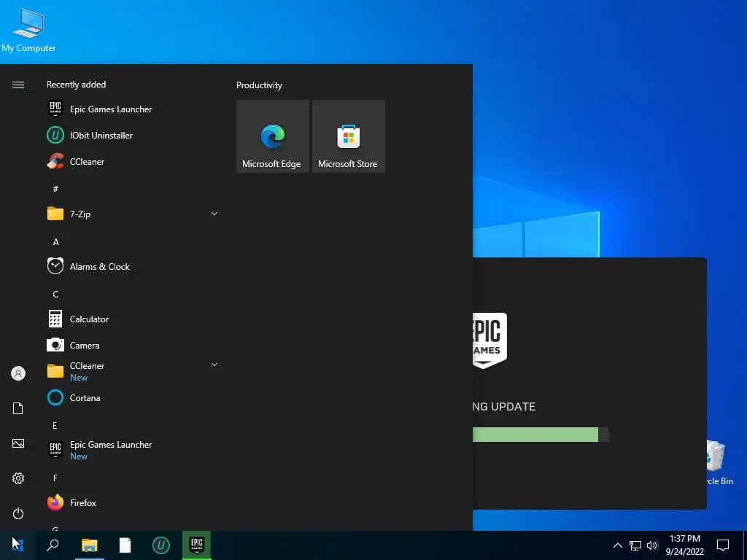Select the Recycle Bin desktop icon
Image resolution: width=747 pixels, height=560 pixels.
pos(719,462)
